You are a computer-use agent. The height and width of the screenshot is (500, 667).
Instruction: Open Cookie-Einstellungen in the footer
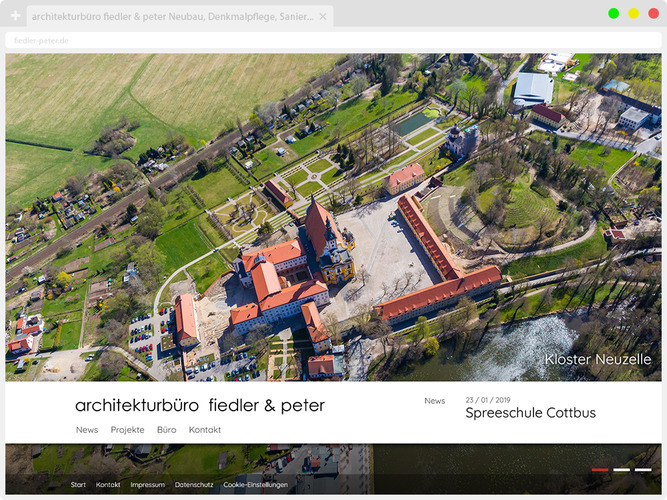pos(255,485)
